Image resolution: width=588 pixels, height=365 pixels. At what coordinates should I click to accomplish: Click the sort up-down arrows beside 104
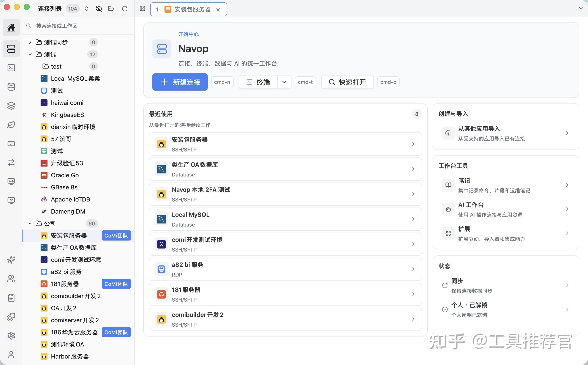pos(87,9)
